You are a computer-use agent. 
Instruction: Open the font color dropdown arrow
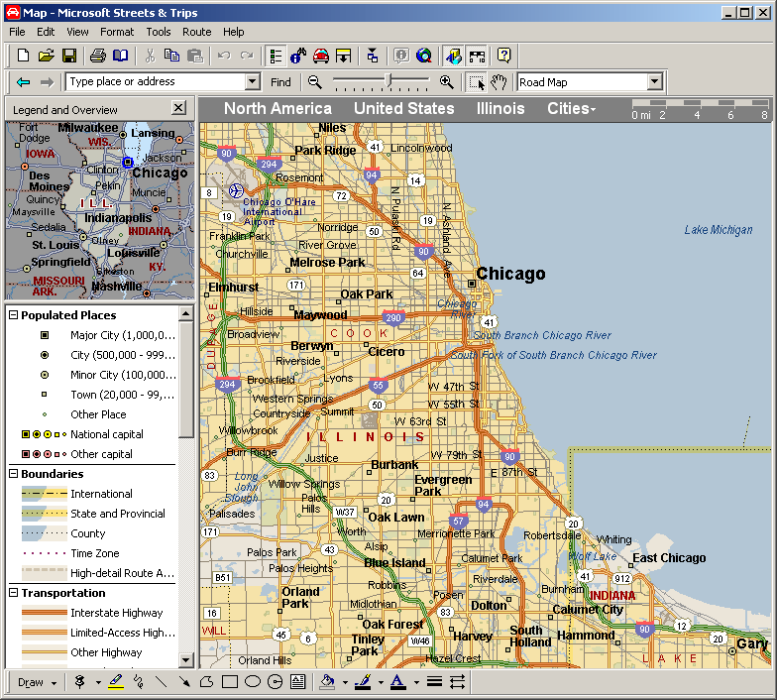(x=416, y=682)
